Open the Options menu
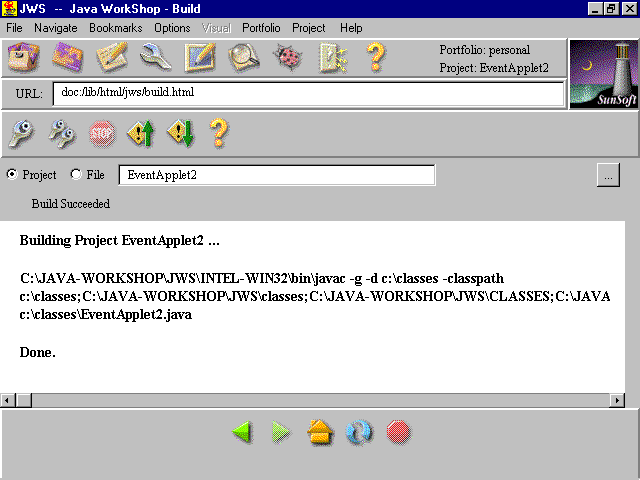640x480 pixels. click(172, 28)
